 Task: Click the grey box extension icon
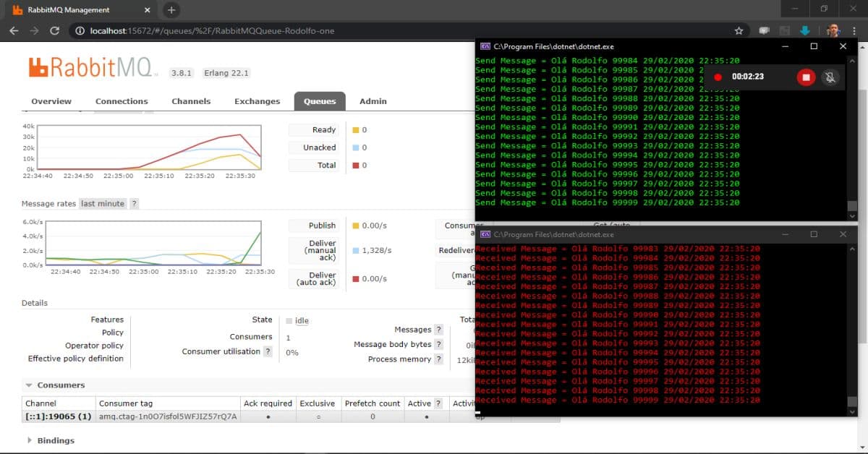[x=784, y=31]
